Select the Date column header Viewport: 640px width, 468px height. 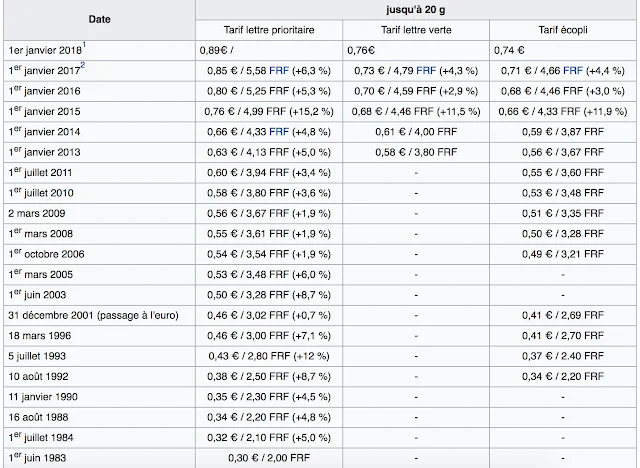(100, 20)
